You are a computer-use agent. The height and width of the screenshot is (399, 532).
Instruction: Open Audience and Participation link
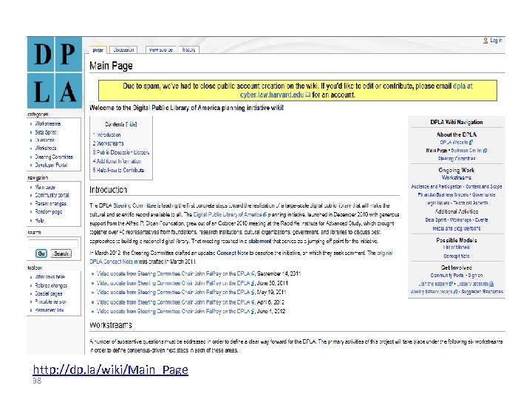click(437, 187)
